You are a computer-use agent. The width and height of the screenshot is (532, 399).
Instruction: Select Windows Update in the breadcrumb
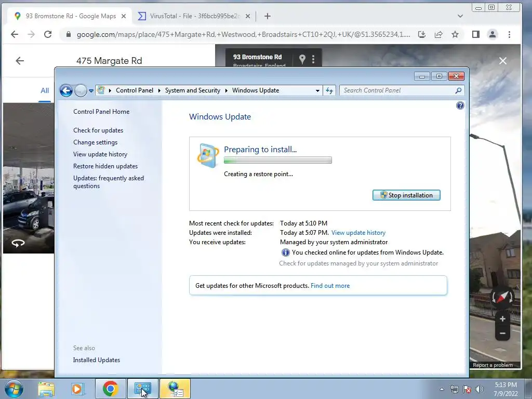pos(256,90)
